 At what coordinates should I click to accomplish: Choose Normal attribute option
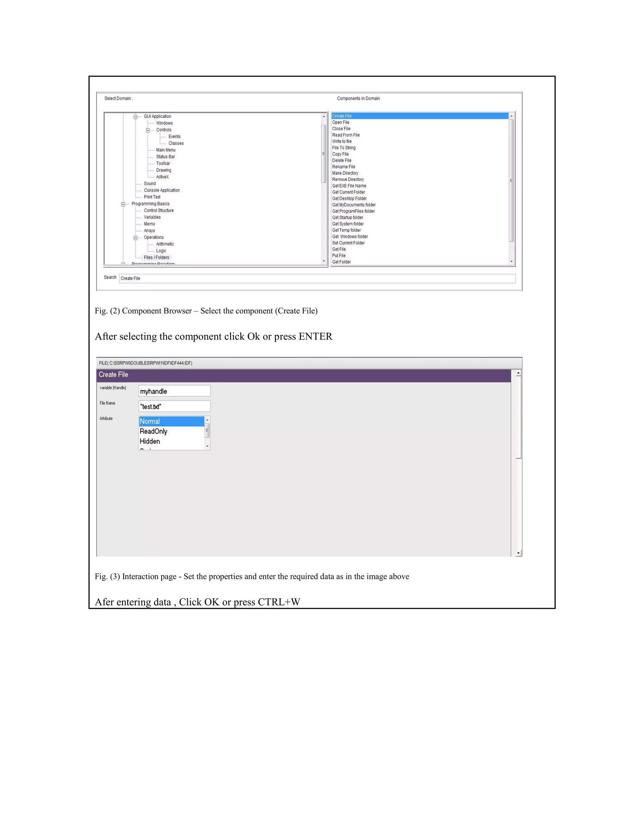click(172, 422)
